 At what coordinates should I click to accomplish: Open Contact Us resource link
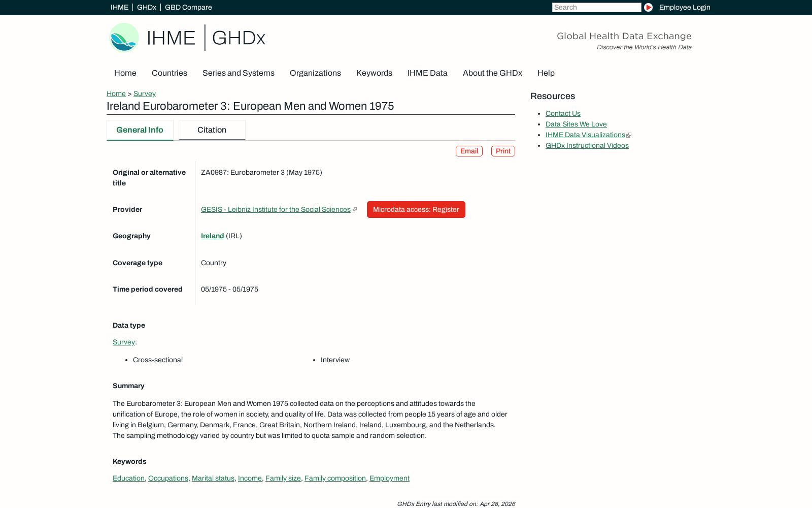click(563, 113)
